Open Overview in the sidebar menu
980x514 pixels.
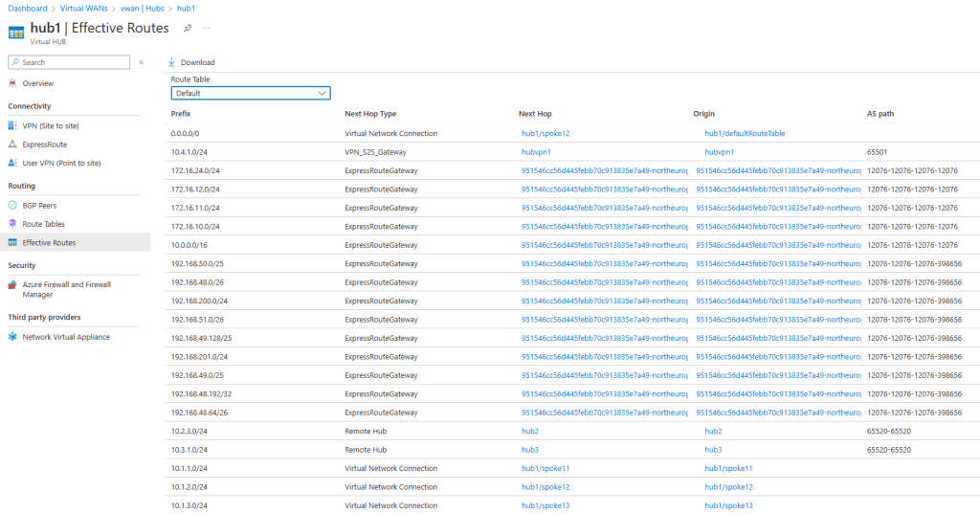click(x=37, y=83)
